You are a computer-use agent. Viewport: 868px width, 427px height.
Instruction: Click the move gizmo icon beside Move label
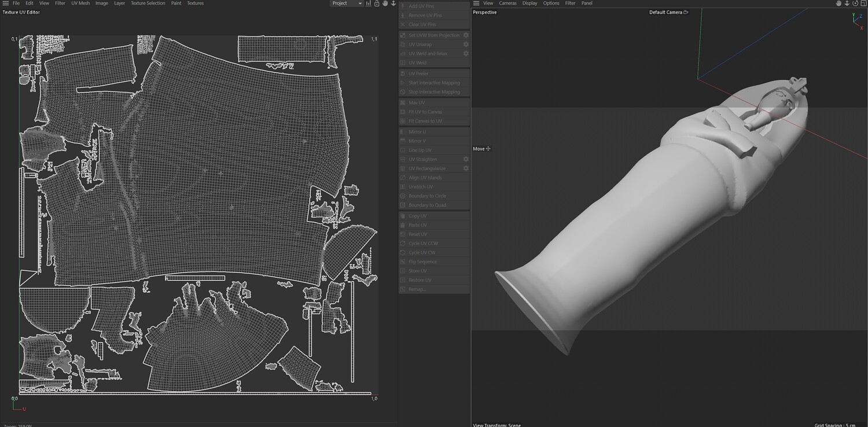488,149
